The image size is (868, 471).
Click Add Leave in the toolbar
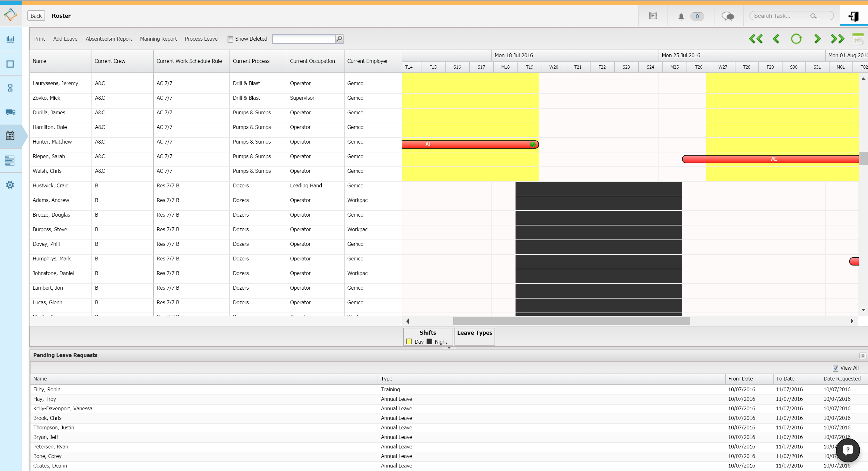click(x=65, y=39)
